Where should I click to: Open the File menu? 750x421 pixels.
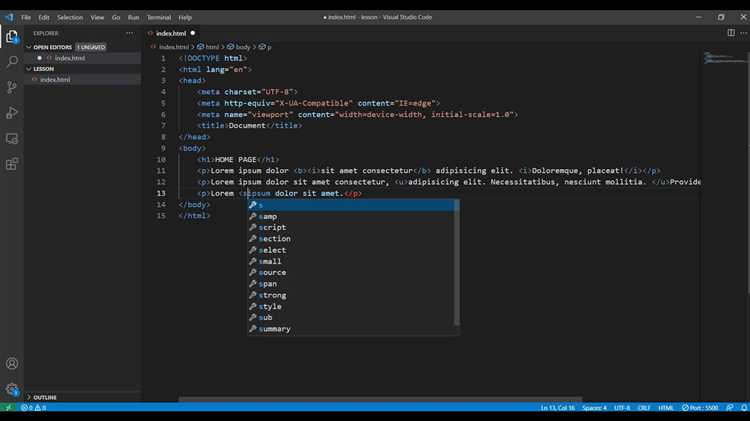tap(26, 17)
